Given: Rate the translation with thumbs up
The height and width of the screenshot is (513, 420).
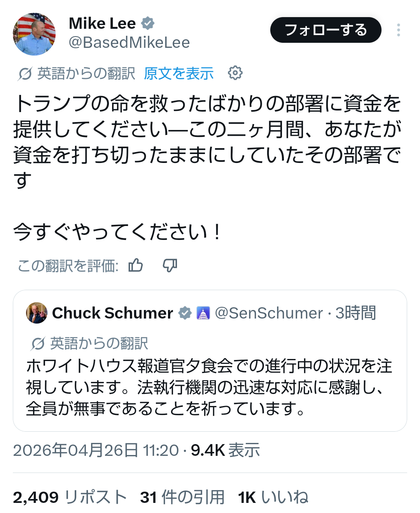Looking at the screenshot, I should pos(136,266).
